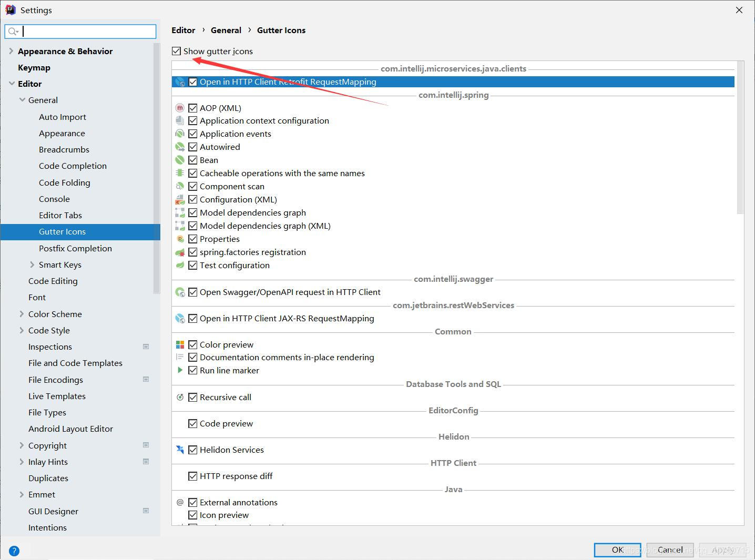Click the Cancel button
This screenshot has width=755, height=560.
tap(670, 549)
